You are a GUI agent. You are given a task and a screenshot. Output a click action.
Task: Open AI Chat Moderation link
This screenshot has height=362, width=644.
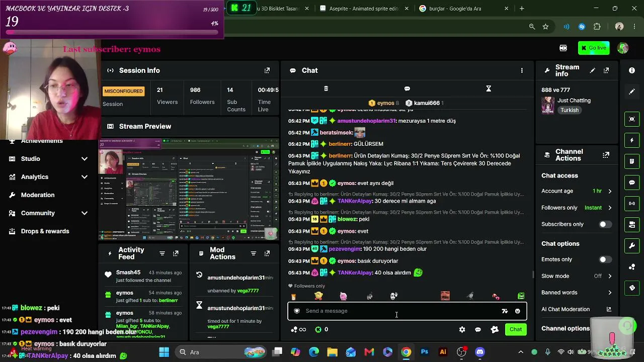tap(577, 309)
